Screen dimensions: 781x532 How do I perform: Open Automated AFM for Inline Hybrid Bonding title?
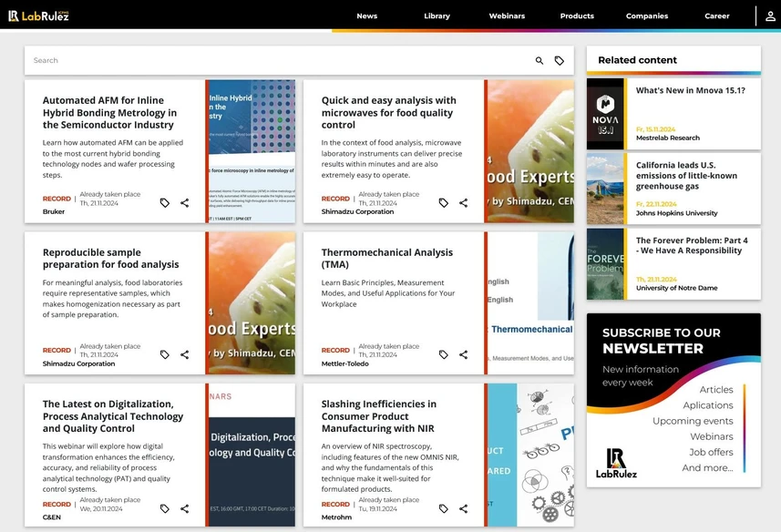[x=109, y=112]
